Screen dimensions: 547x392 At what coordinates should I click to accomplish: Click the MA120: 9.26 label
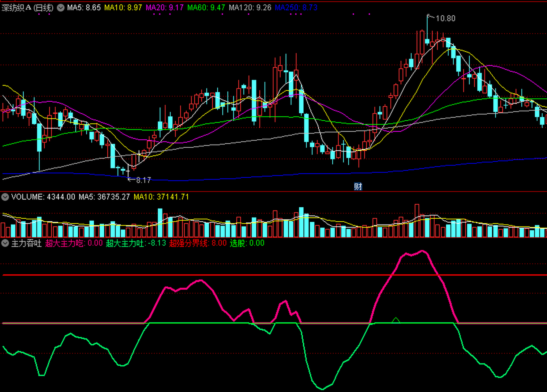250,8
